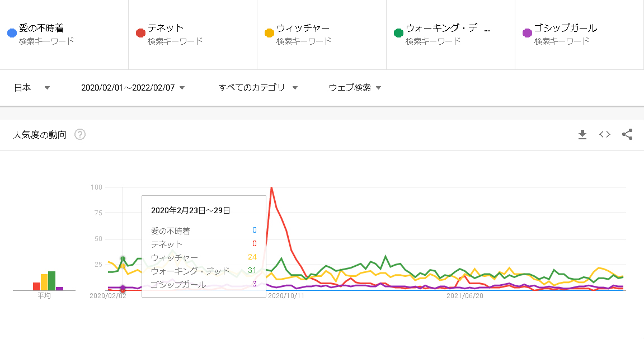
Task: Open the embed code icon
Action: [604, 134]
